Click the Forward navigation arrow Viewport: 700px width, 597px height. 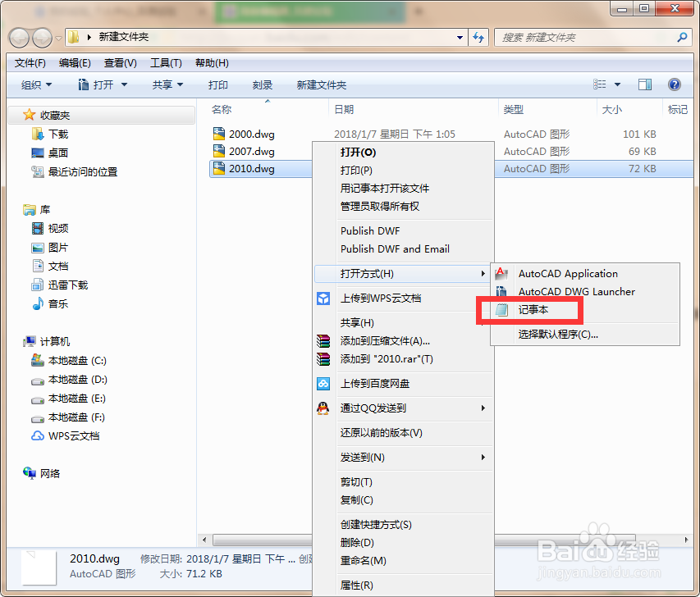coord(43,38)
